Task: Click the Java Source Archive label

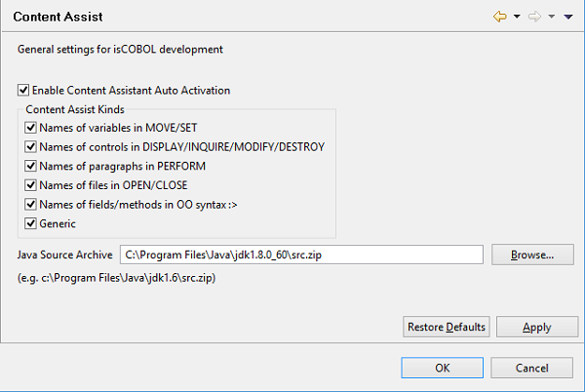Action: pyautogui.click(x=64, y=255)
